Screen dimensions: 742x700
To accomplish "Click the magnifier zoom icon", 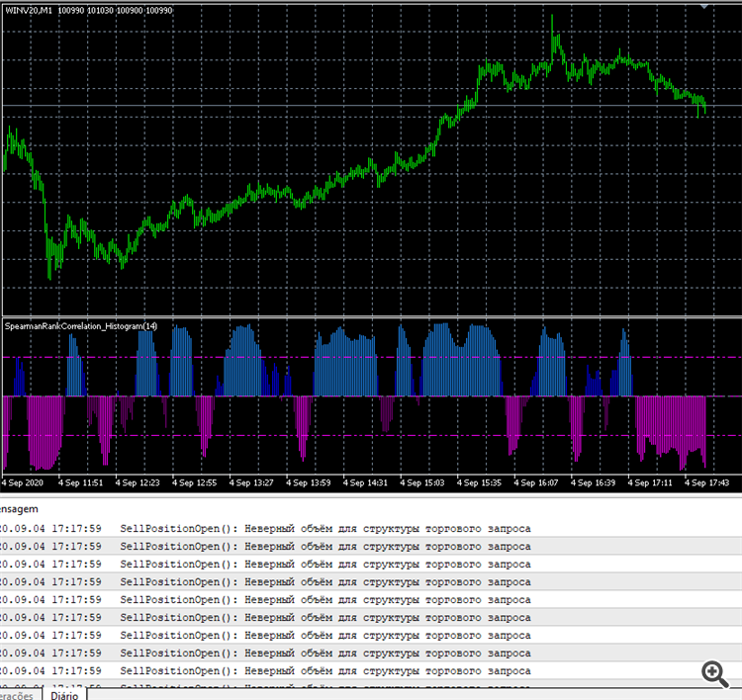I will point(715,674).
